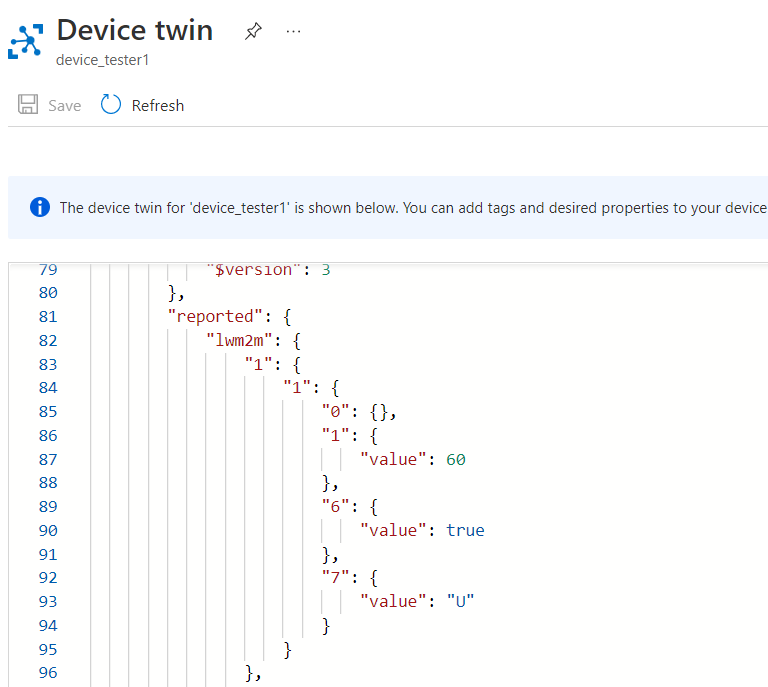Screen dimensions: 768x687
Task: Click the "1" key on line 84
Action: pos(297,388)
